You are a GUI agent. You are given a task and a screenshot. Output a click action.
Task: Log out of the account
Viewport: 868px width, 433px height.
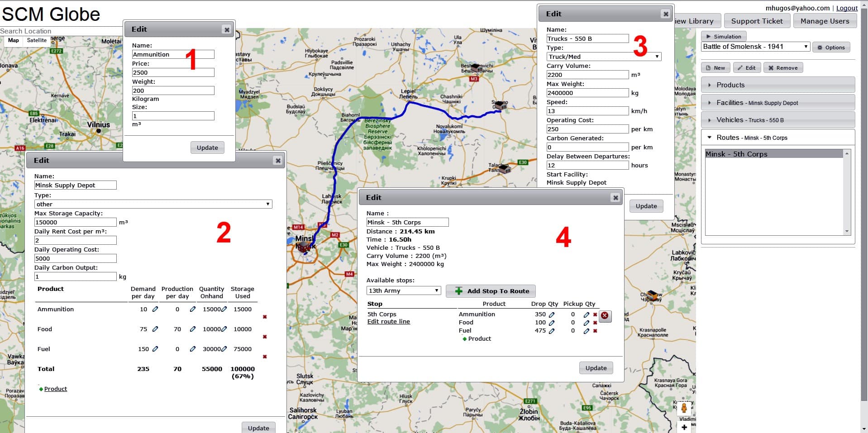847,8
